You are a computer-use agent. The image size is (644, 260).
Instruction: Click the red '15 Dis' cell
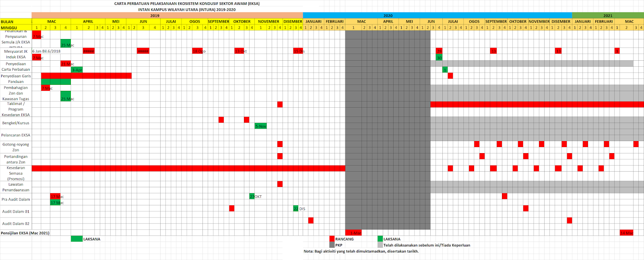pos(298,51)
